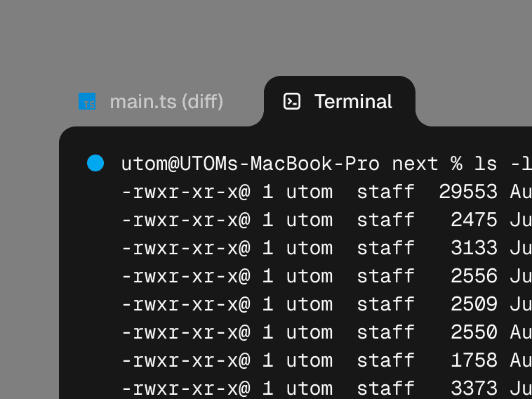Click the file size value 2550
This screenshot has width=532, height=399.
[474, 332]
